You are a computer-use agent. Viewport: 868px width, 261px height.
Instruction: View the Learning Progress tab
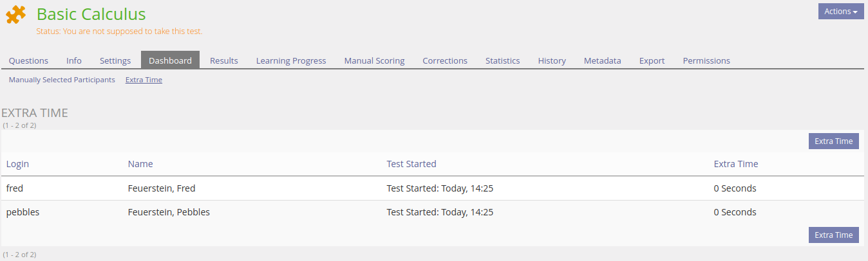[x=291, y=60]
